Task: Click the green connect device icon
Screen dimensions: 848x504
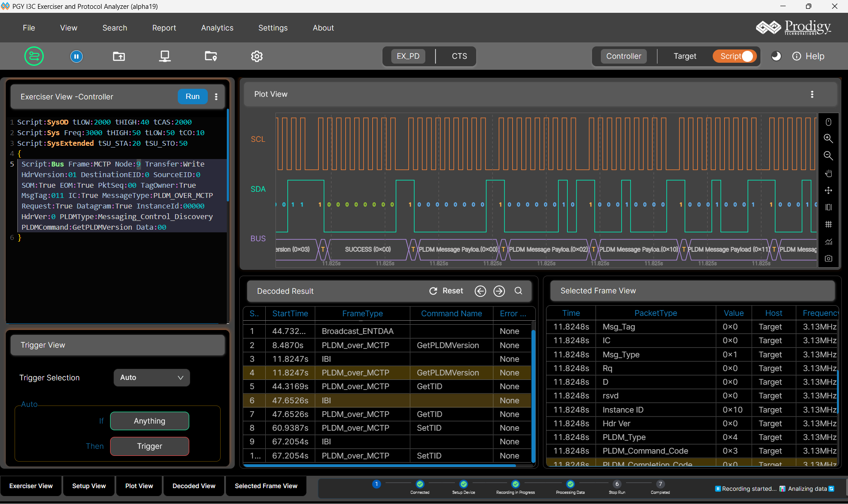Action: click(x=34, y=56)
